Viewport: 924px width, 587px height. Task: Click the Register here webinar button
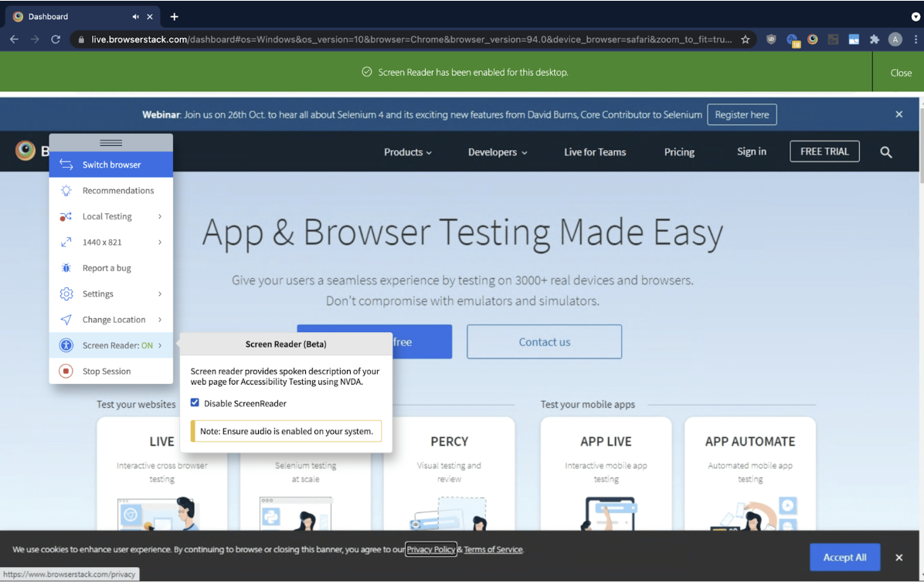click(x=742, y=115)
